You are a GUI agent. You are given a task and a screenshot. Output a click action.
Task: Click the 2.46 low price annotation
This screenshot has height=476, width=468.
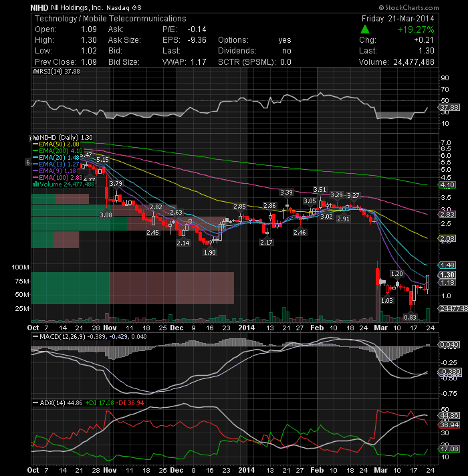click(300, 232)
